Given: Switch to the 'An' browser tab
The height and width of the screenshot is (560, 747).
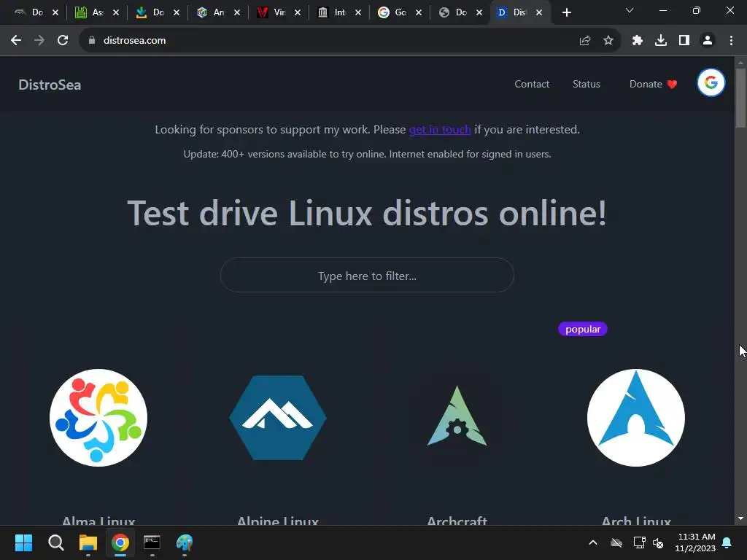Looking at the screenshot, I should (217, 13).
